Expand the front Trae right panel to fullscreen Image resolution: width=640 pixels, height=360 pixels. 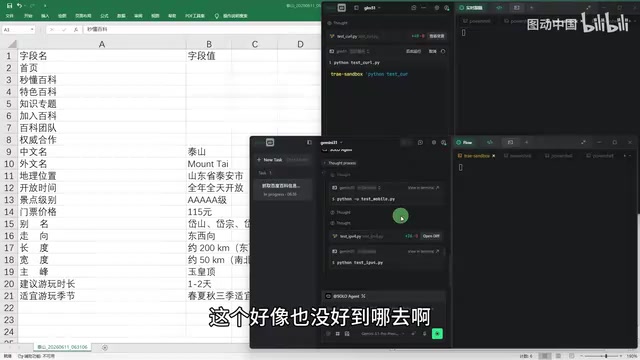click(584, 142)
